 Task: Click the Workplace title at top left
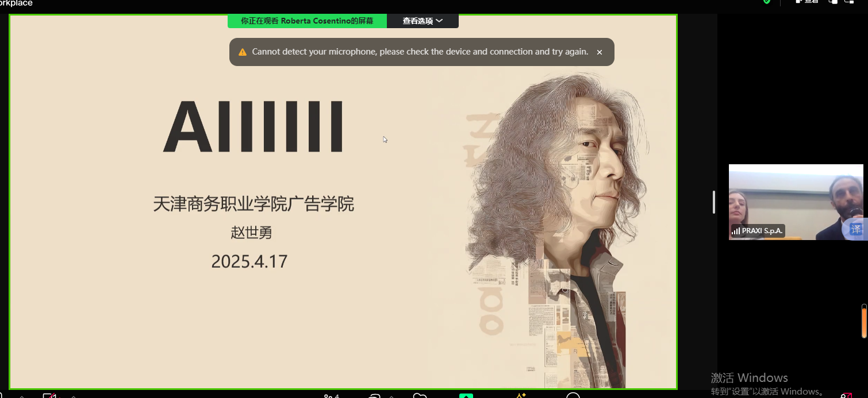click(x=16, y=3)
